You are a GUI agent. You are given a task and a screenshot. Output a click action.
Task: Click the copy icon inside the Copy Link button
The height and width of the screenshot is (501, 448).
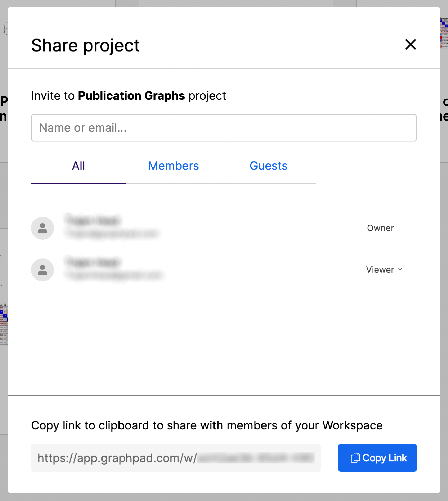356,458
